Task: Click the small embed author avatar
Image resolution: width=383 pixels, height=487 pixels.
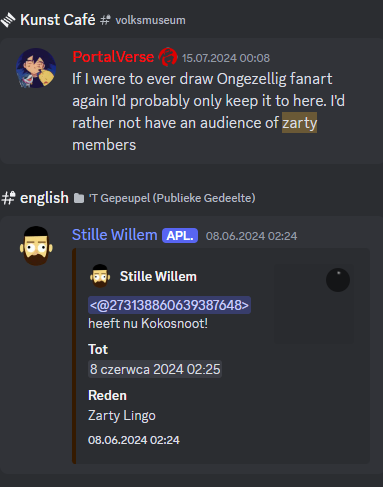Action: coord(100,276)
